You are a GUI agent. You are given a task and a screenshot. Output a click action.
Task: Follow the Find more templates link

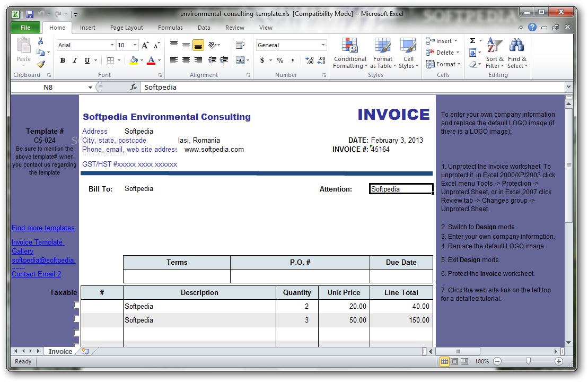(x=43, y=228)
